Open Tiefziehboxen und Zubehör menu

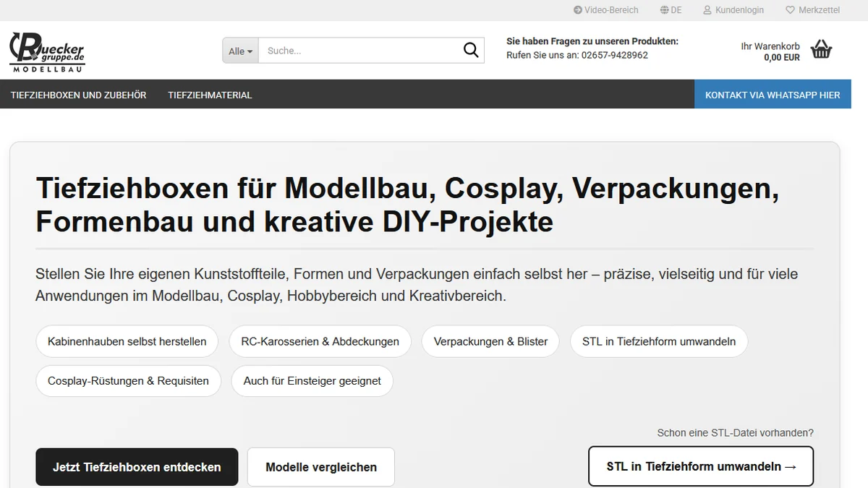coord(78,95)
